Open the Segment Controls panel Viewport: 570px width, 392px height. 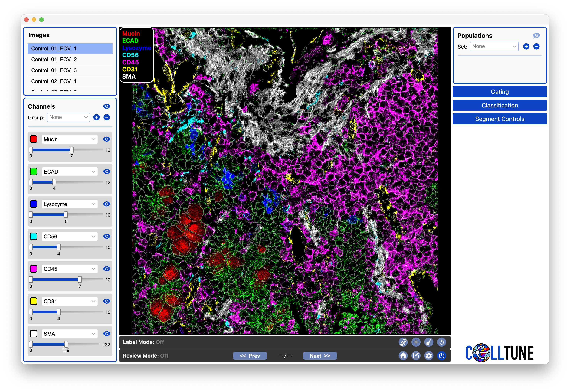tap(500, 119)
